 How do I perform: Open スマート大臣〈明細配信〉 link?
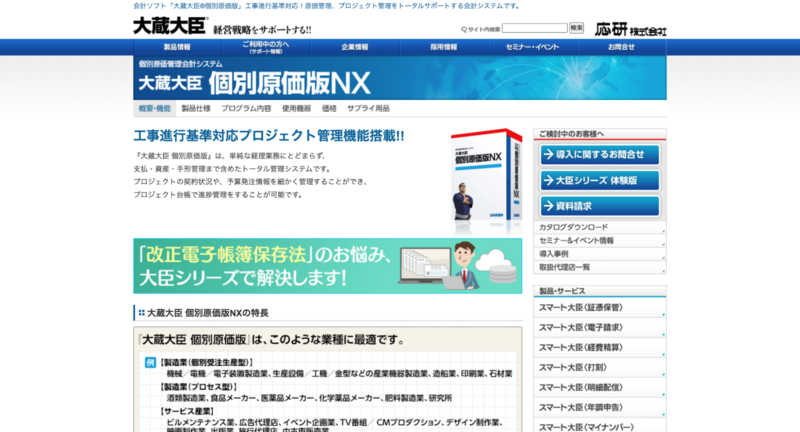(599, 387)
